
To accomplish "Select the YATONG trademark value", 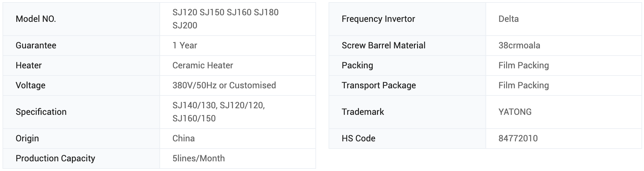I will click(x=515, y=112).
